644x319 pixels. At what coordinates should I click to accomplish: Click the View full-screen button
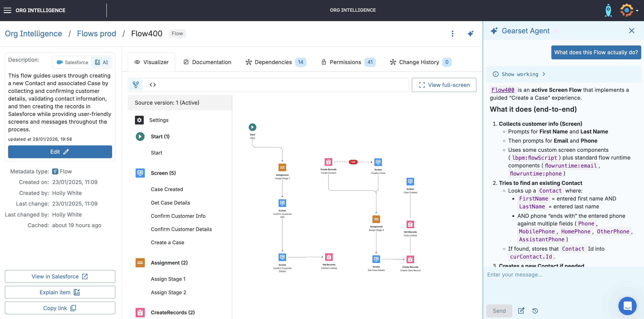[x=444, y=85]
